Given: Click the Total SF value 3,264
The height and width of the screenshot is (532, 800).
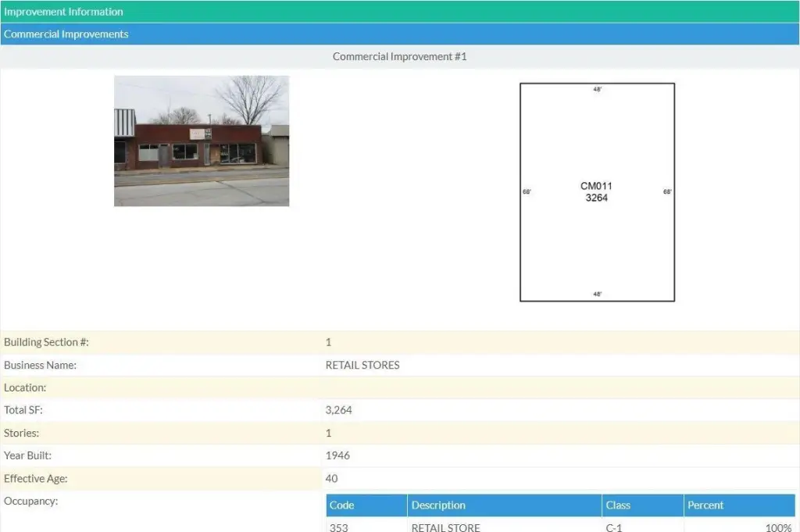Looking at the screenshot, I should (x=339, y=410).
